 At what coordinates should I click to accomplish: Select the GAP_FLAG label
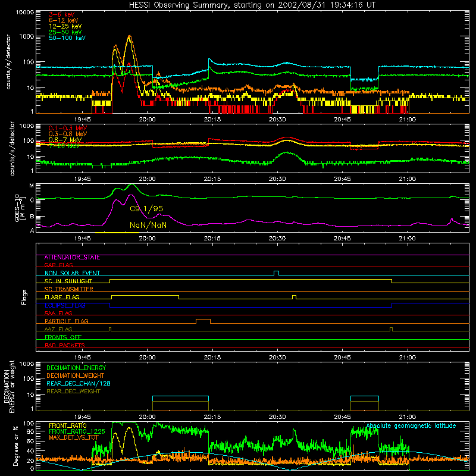point(58,265)
